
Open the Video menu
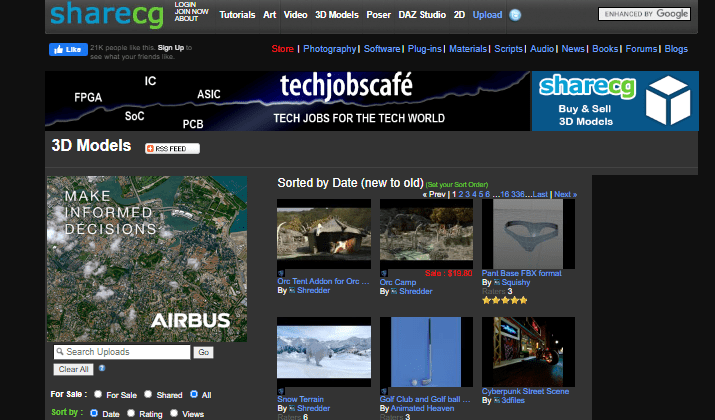(x=295, y=15)
